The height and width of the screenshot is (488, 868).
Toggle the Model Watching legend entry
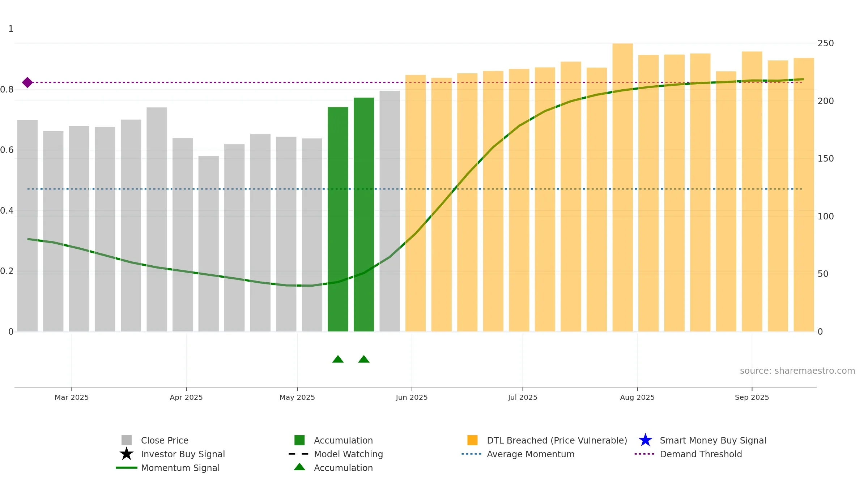click(336, 454)
